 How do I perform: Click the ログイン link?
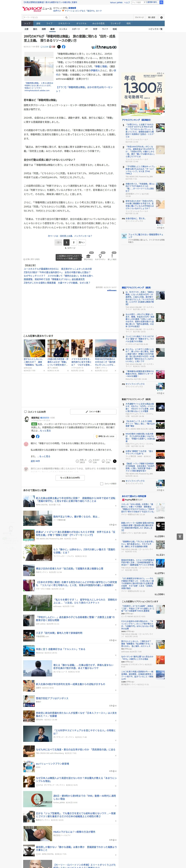tap(57, 11)
